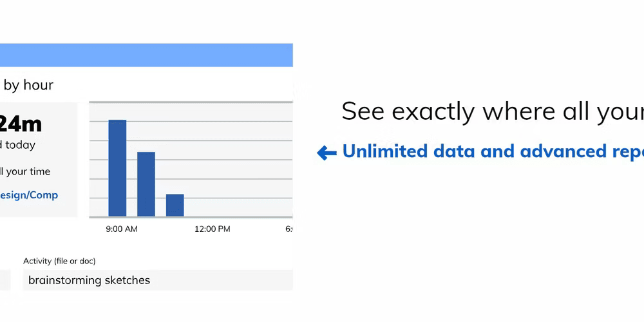Click the partially visible 6:00 axis label
The height and width of the screenshot is (322, 644).
point(289,229)
